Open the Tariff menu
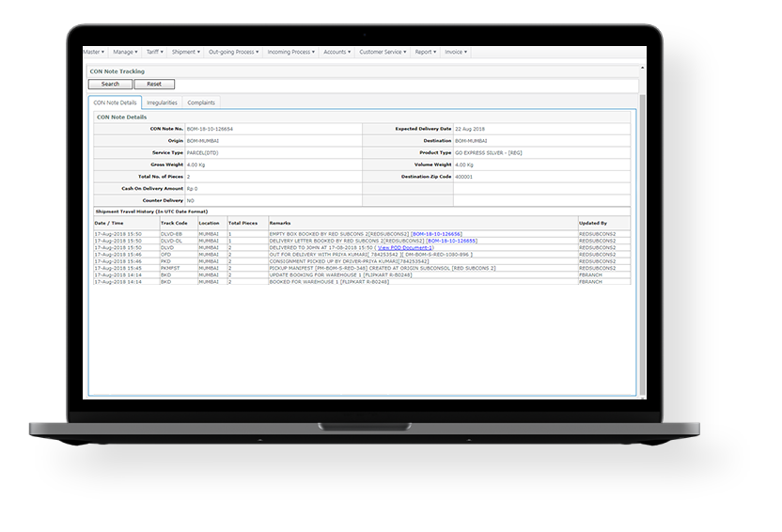Viewport: 782px width, 532px height. pyautogui.click(x=155, y=53)
